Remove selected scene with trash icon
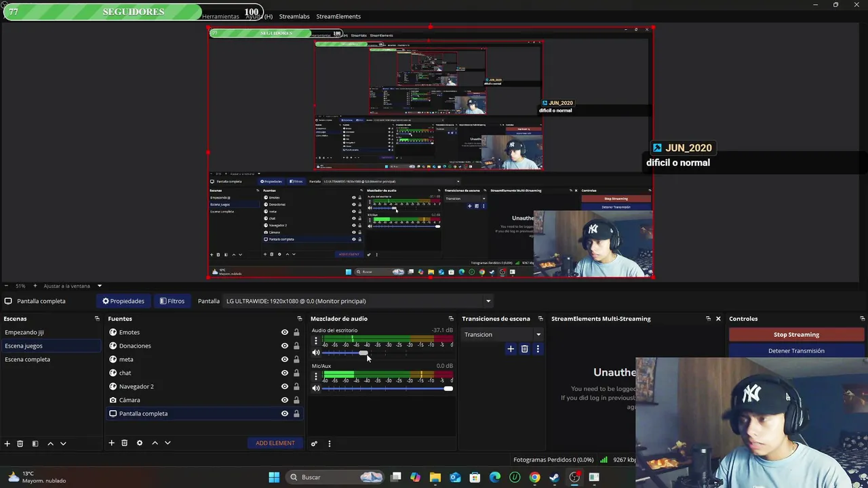This screenshot has height=488, width=868. click(20, 443)
